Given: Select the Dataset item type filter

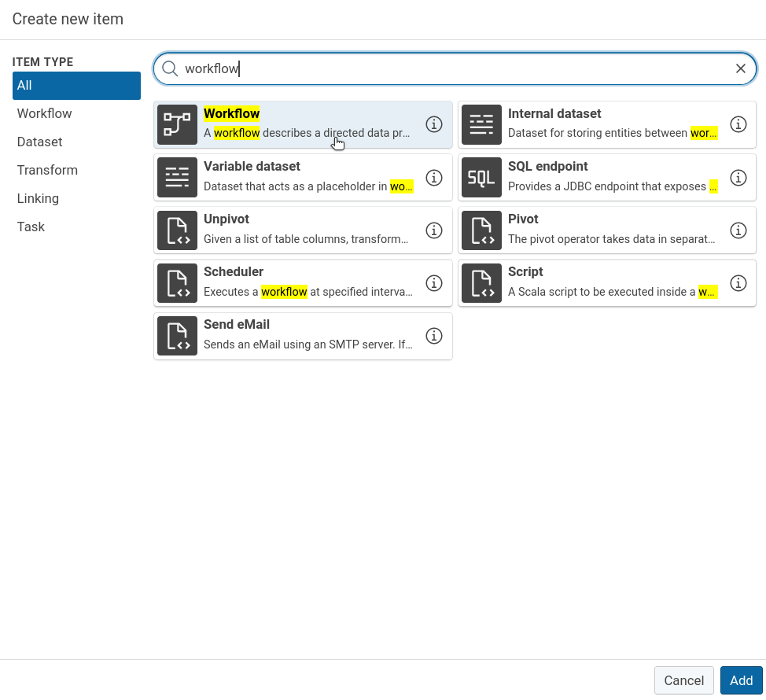Looking at the screenshot, I should [x=38, y=142].
